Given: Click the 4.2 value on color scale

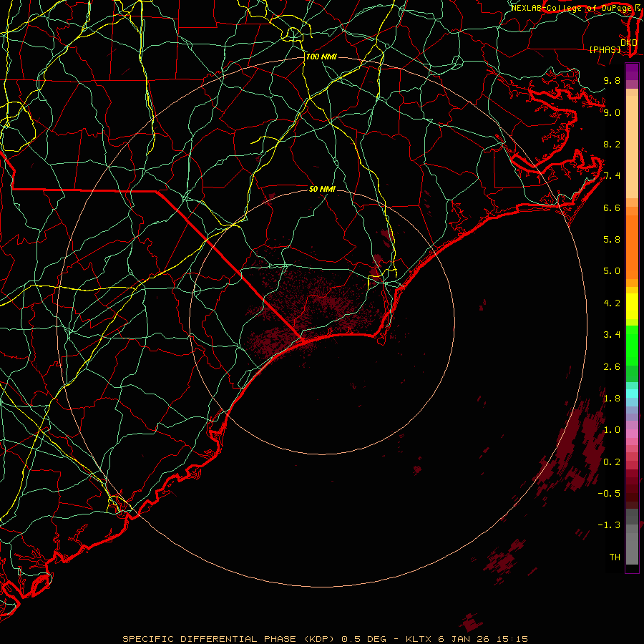Looking at the screenshot, I should pos(612,303).
